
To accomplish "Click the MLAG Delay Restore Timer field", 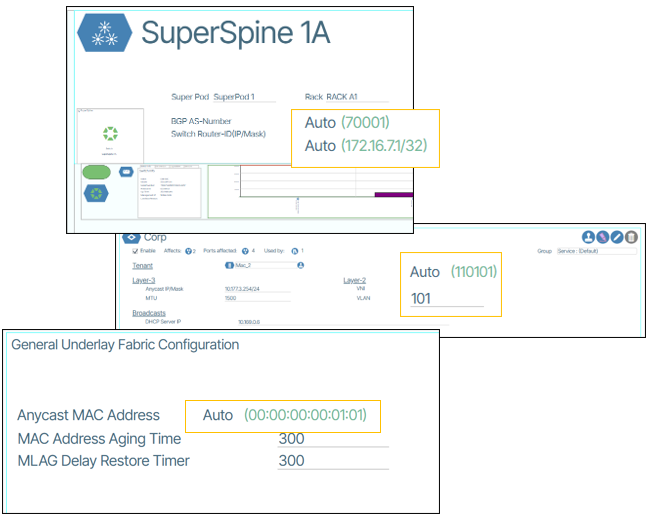I will click(332, 461).
